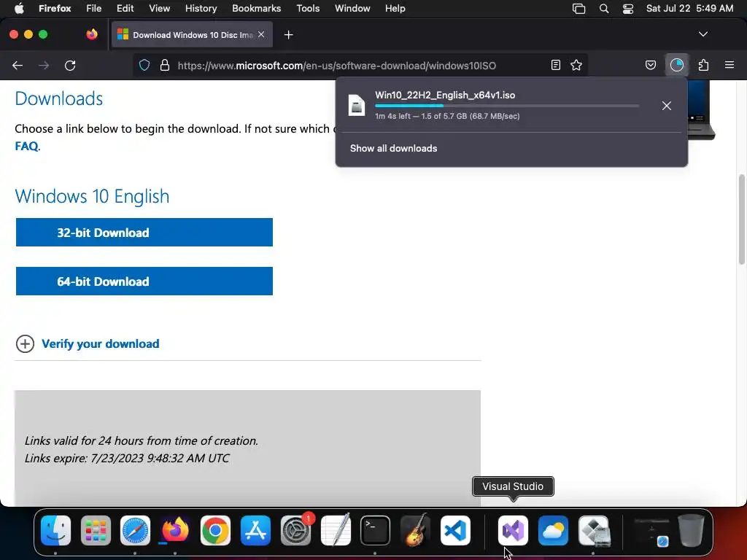
Task: Open Visual Studio from the Dock
Action: pos(513,530)
